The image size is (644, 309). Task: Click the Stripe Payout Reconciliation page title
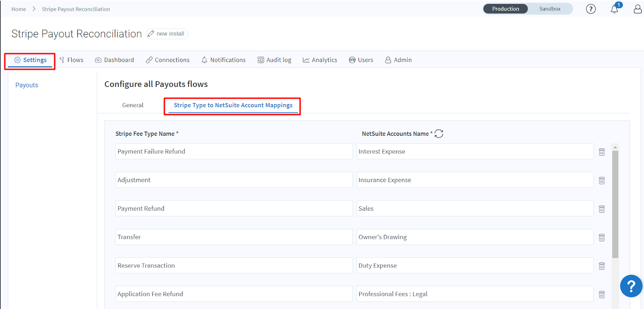(x=76, y=34)
